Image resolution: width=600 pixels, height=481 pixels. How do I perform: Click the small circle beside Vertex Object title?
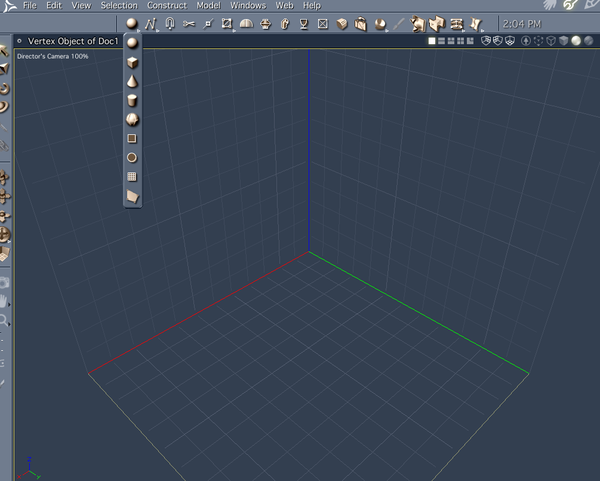pyautogui.click(x=20, y=41)
